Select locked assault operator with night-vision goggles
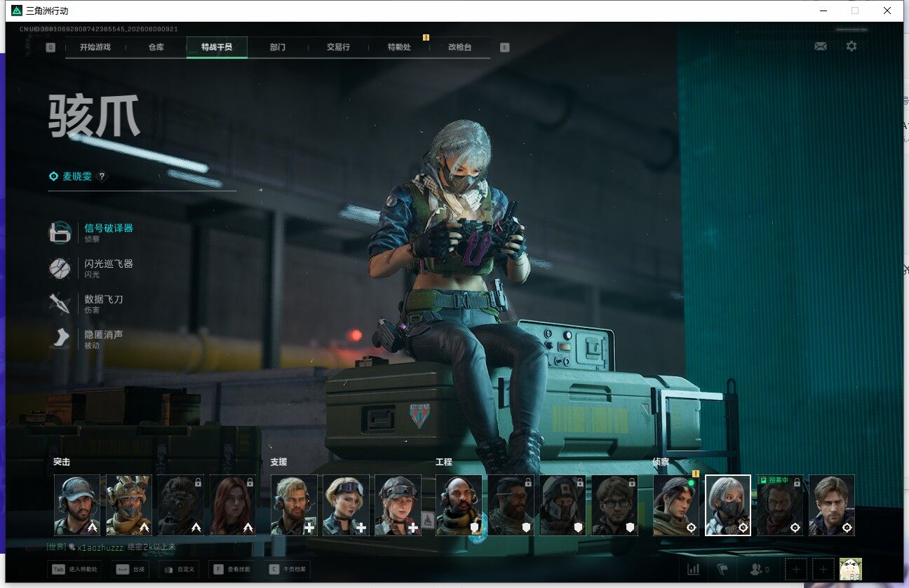The height and width of the screenshot is (588, 909). point(180,505)
